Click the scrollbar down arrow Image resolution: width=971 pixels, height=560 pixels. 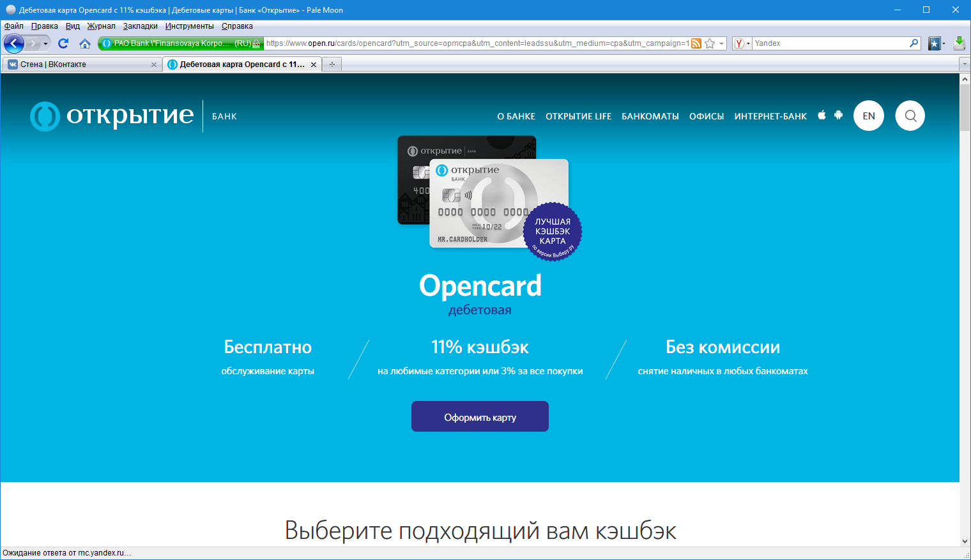(965, 541)
